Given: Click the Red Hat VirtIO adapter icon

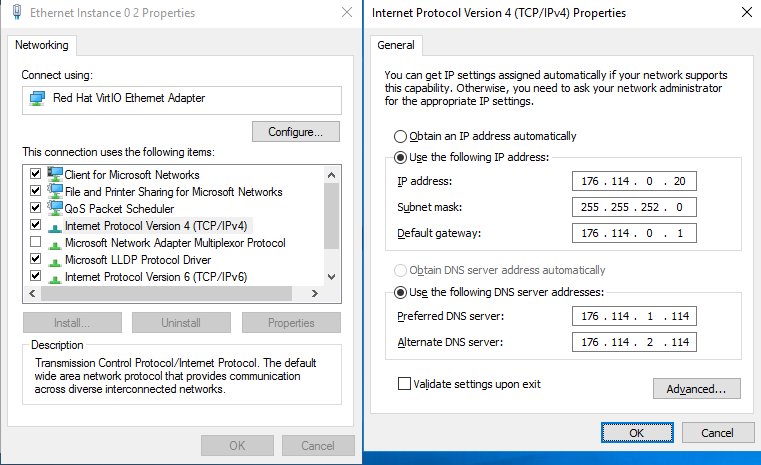Looking at the screenshot, I should pyautogui.click(x=37, y=99).
